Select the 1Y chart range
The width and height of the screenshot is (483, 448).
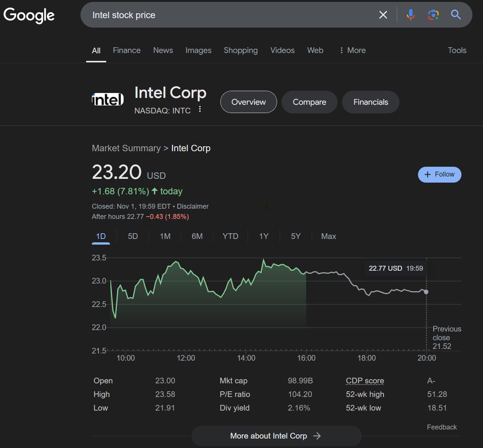[264, 236]
